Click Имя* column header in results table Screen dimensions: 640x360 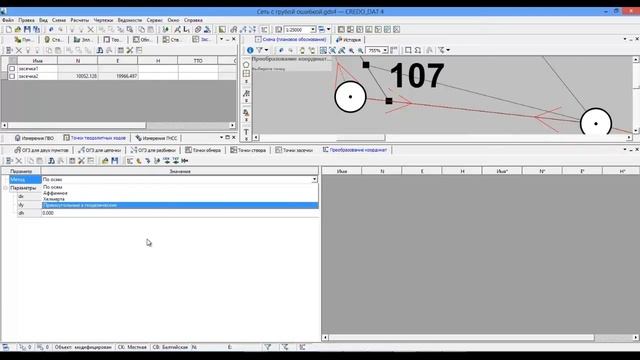[502, 171]
